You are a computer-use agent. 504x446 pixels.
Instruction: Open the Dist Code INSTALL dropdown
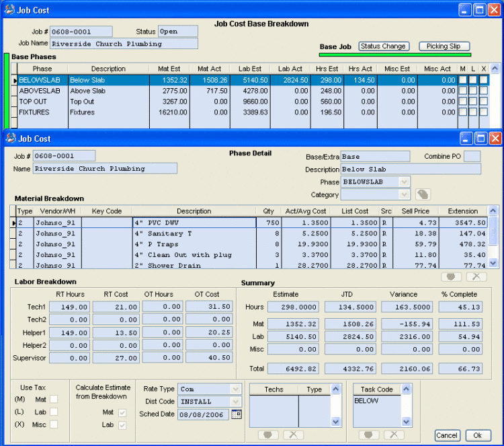click(236, 402)
